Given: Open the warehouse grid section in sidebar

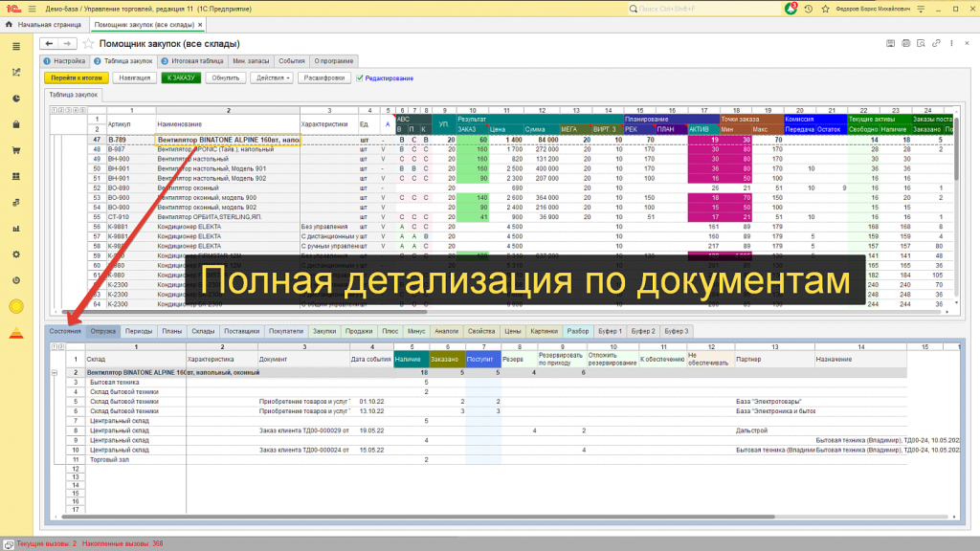Looking at the screenshot, I should click(16, 176).
